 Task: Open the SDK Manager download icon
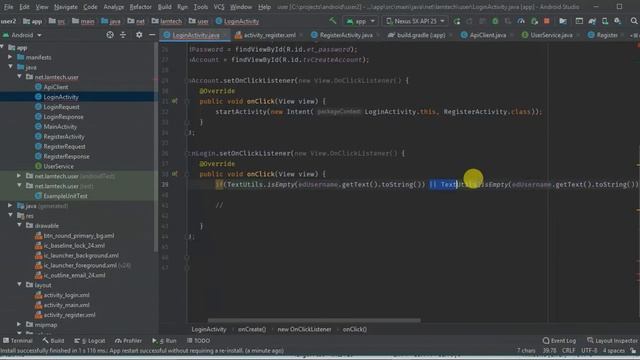[x=617, y=21]
